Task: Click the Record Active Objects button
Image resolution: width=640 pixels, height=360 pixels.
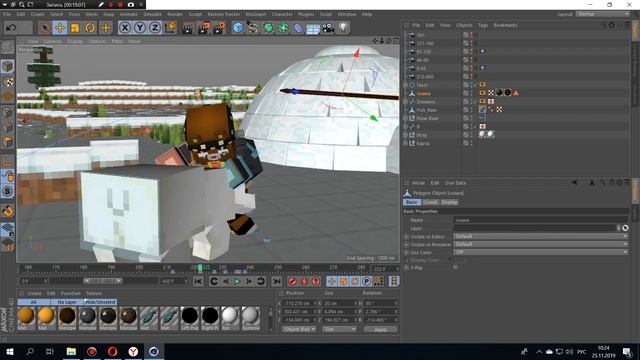Action: click(292, 281)
